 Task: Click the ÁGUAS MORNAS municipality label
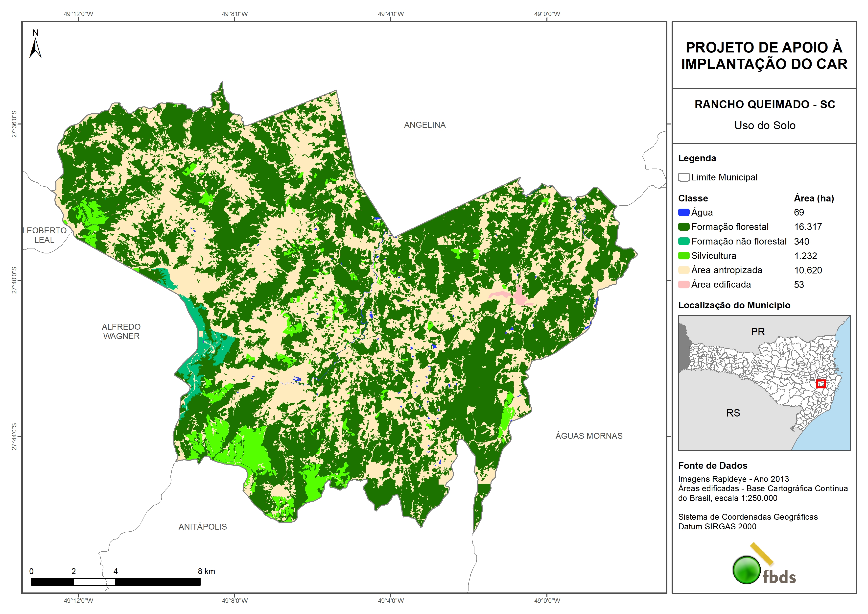(589, 436)
